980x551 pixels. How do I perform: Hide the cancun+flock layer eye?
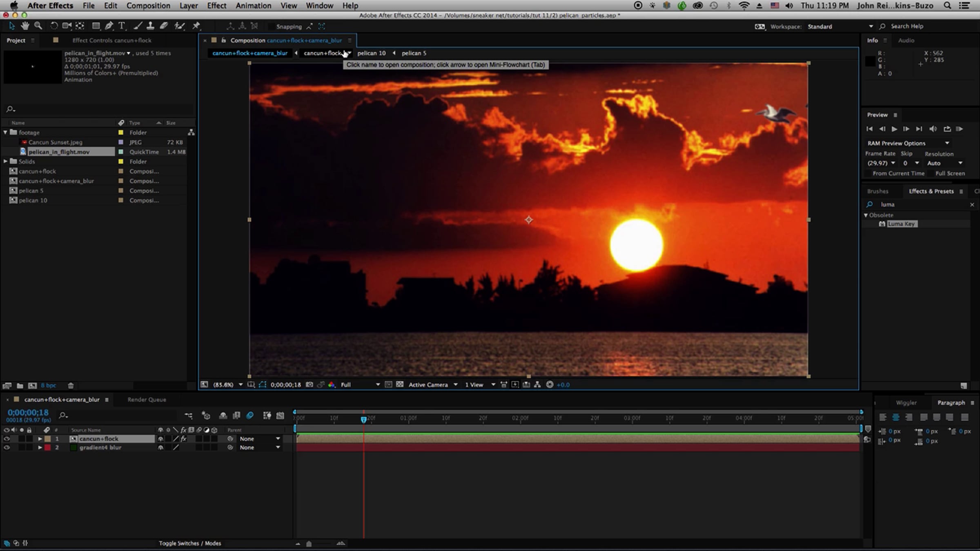point(7,439)
